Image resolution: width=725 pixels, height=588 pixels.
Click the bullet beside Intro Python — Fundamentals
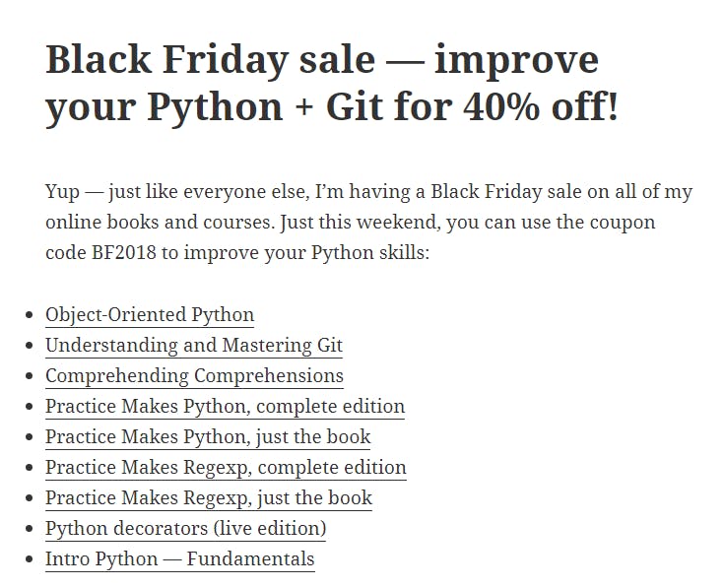click(x=30, y=558)
